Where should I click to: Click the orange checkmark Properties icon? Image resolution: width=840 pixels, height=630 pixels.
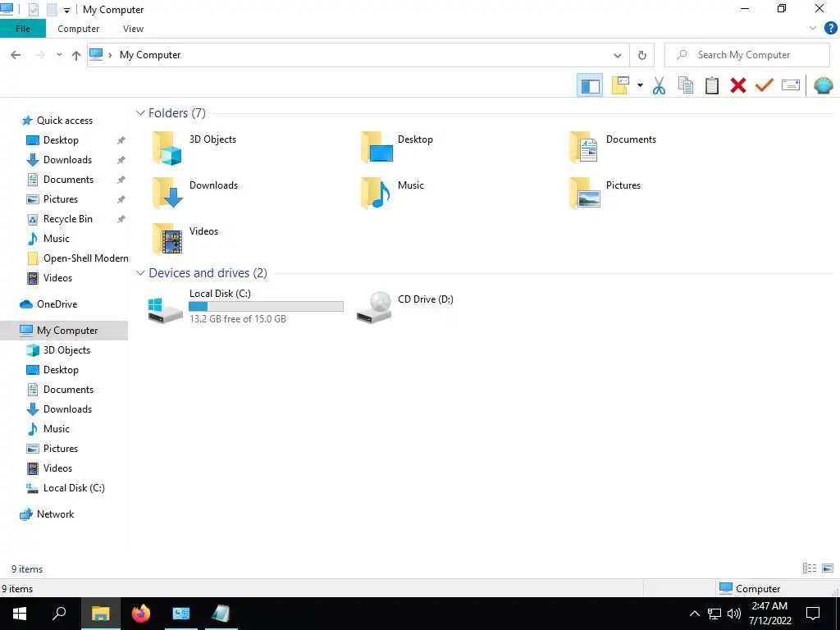764,85
